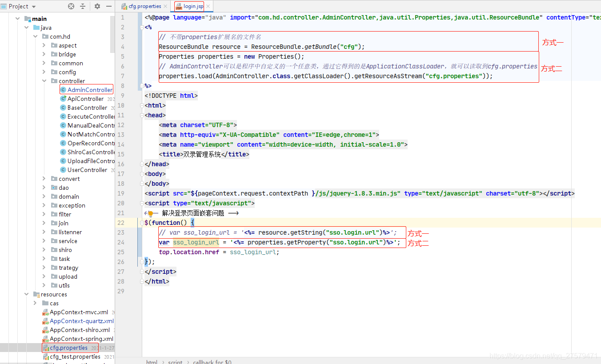The image size is (601, 364).
Task: Select the BaseController class icon
Action: [x=63, y=108]
